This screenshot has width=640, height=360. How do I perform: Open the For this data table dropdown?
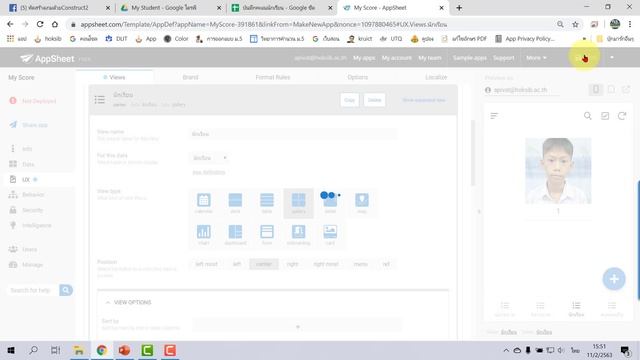click(x=209, y=158)
